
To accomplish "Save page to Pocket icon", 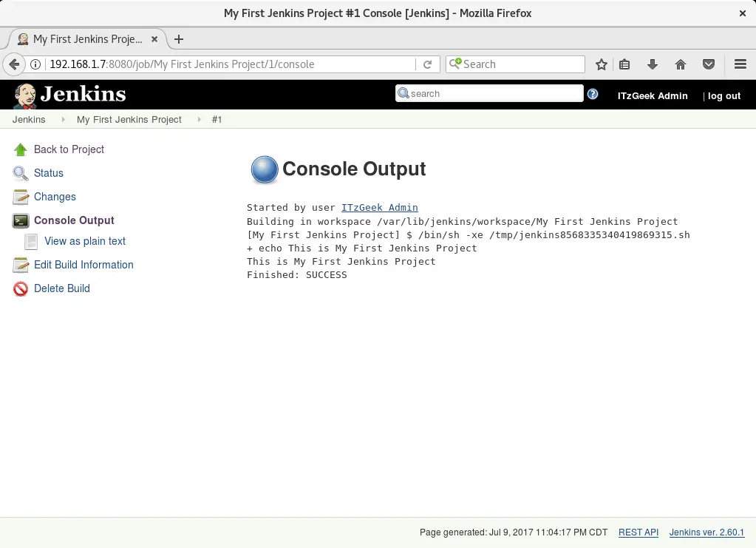I will tap(708, 64).
